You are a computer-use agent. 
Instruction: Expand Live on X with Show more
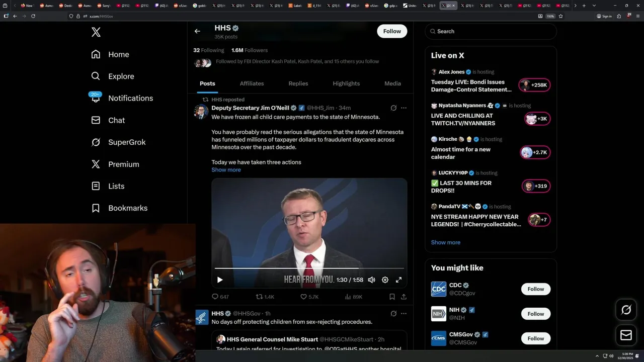pos(446,242)
